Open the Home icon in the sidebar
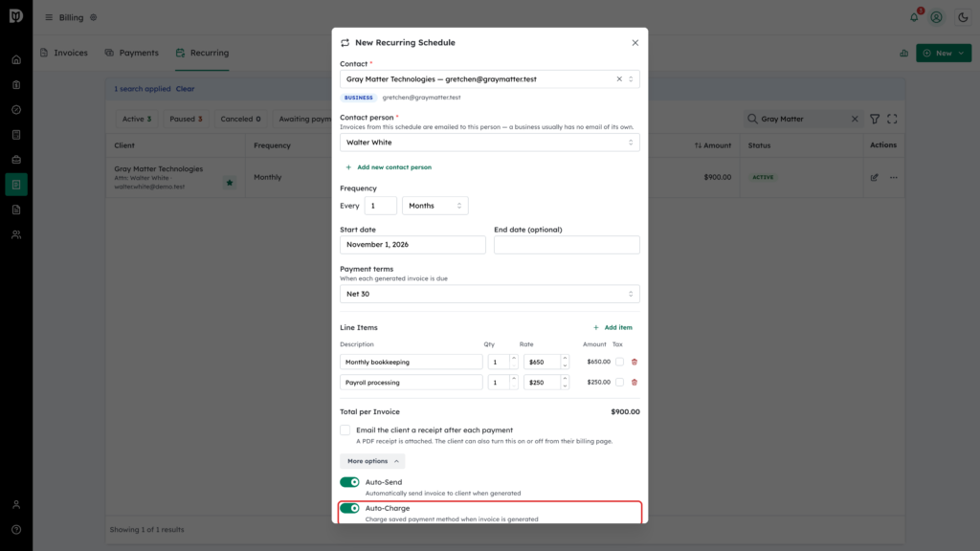980x551 pixels. (16, 60)
